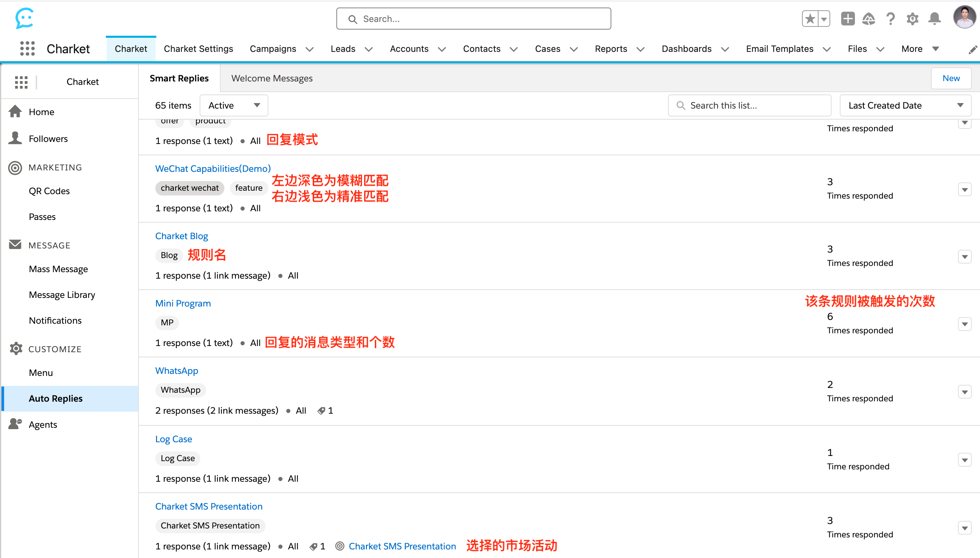Image resolution: width=980 pixels, height=558 pixels.
Task: Click the charket wechat keyword pill
Action: click(189, 188)
